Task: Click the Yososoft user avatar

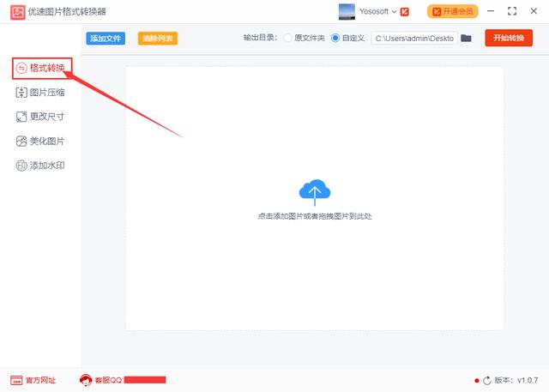Action: tap(347, 12)
